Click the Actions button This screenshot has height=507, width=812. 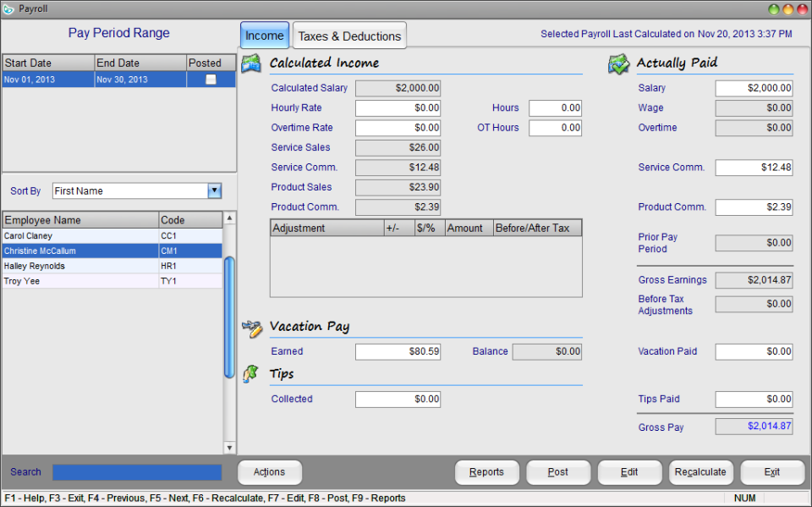click(x=269, y=472)
